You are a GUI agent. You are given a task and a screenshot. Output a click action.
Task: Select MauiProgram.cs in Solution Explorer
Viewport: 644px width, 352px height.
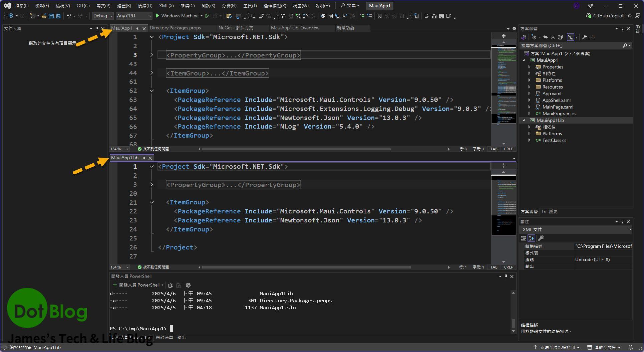pos(559,114)
